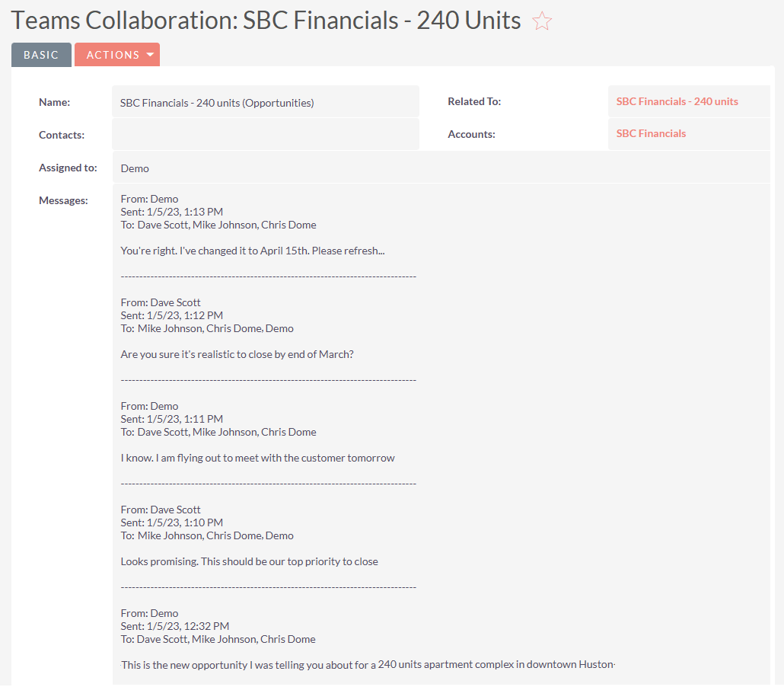Click the 'Related To:' field label
This screenshot has width=784, height=687.
(474, 101)
